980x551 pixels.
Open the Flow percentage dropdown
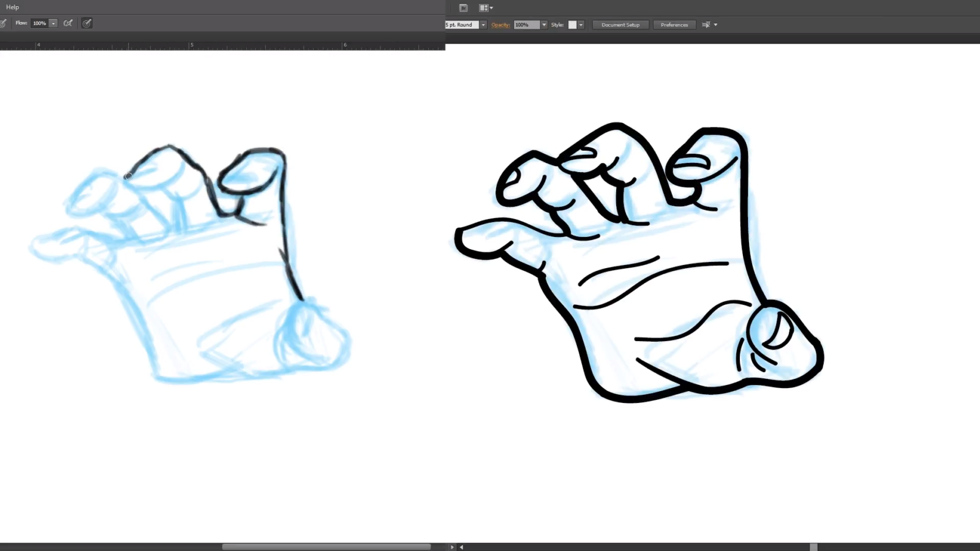point(53,23)
